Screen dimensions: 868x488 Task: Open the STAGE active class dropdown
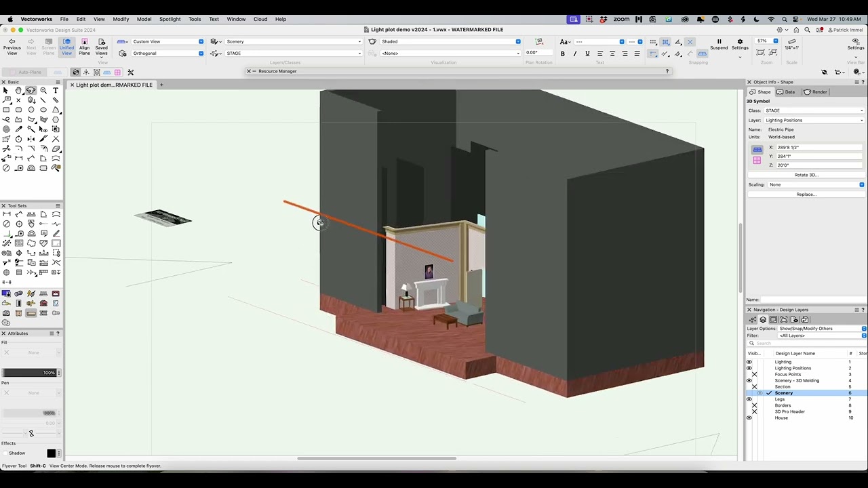click(x=294, y=53)
